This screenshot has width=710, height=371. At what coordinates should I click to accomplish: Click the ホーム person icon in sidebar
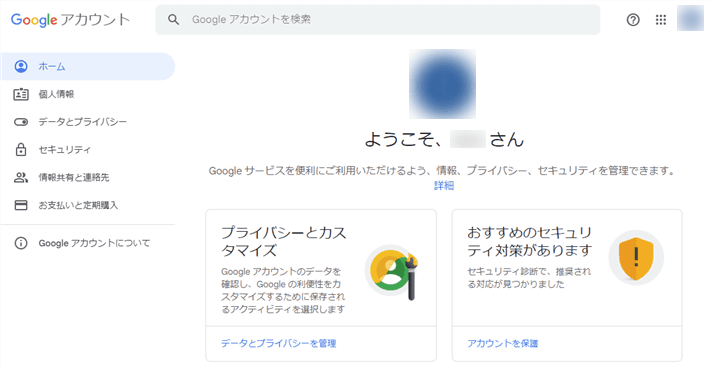point(21,66)
